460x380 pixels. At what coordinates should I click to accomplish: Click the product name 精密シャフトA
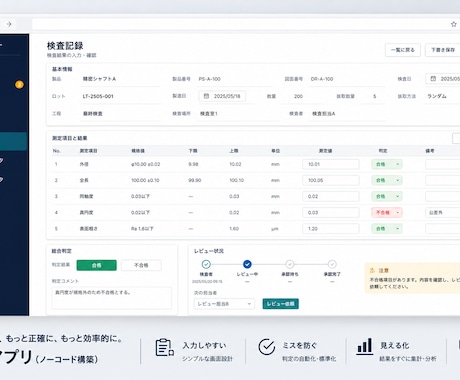tap(99, 79)
